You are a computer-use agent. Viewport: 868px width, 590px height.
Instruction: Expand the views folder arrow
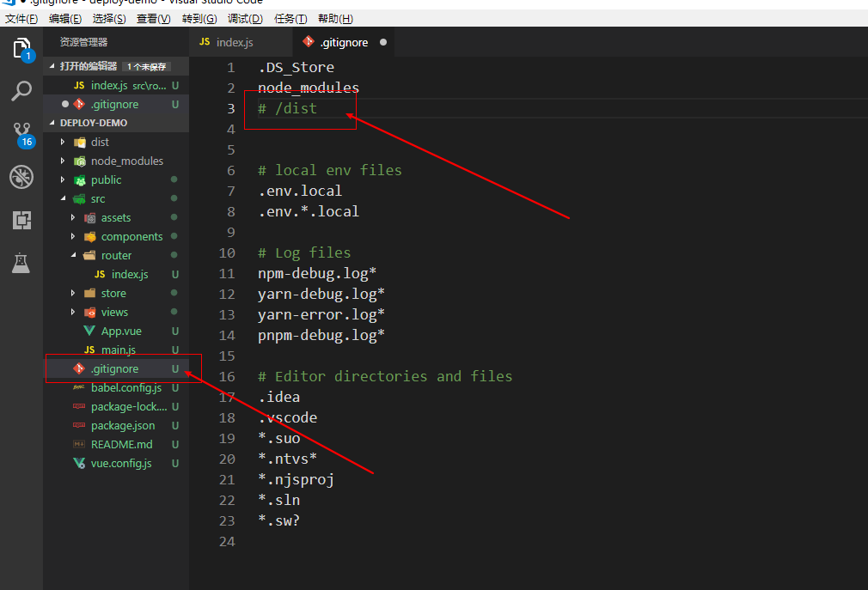click(72, 313)
